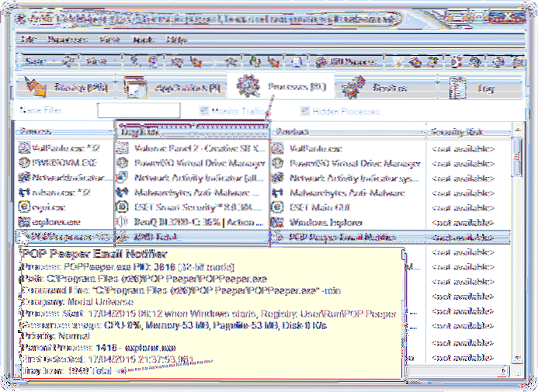Sort by the Product column header
This screenshot has width=538, height=392.
click(x=349, y=131)
